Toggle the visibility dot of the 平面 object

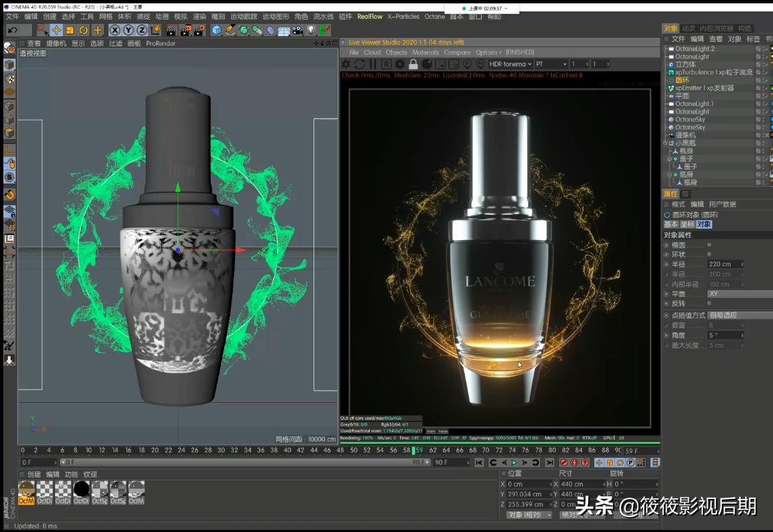[x=764, y=95]
